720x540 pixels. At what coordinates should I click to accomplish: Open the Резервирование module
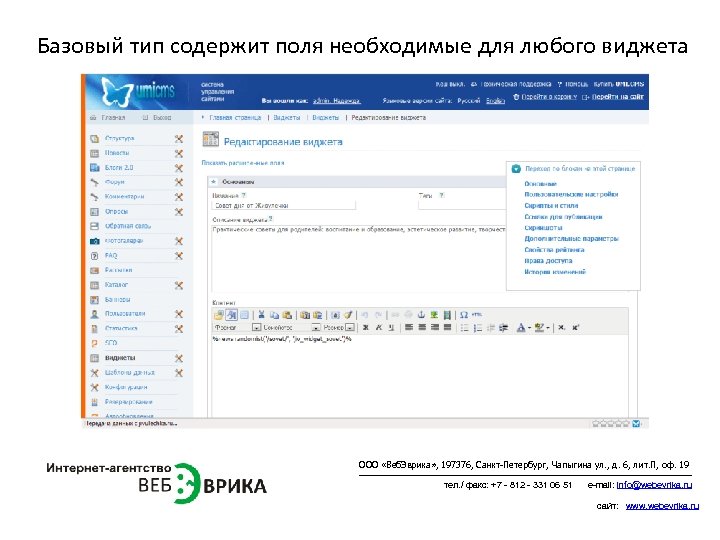pyautogui.click(x=128, y=402)
